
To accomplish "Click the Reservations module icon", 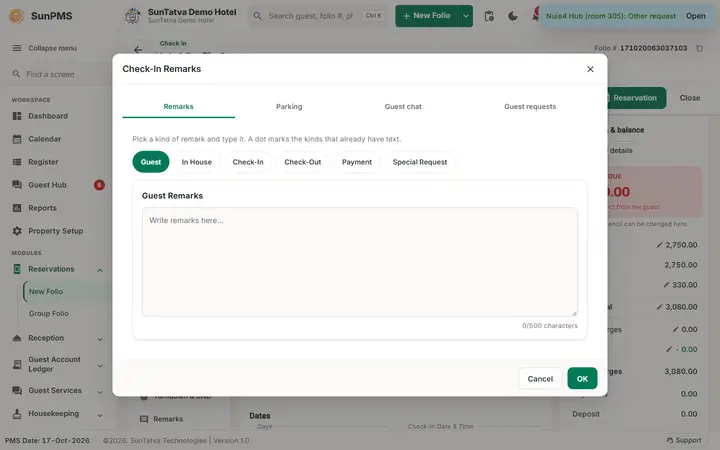I will click(17, 269).
